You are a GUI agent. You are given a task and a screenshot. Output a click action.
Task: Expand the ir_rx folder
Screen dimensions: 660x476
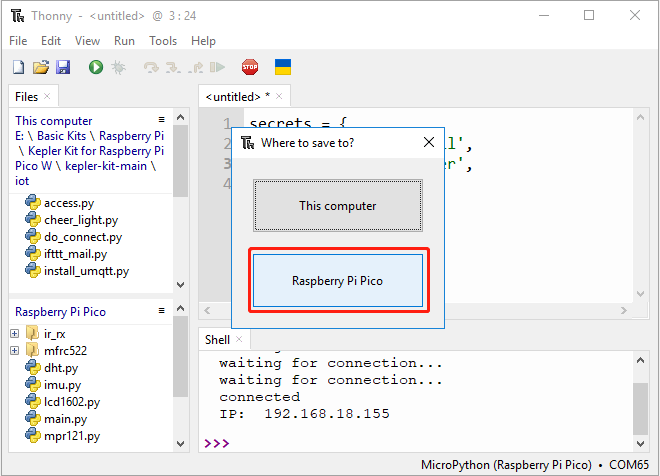click(14, 334)
